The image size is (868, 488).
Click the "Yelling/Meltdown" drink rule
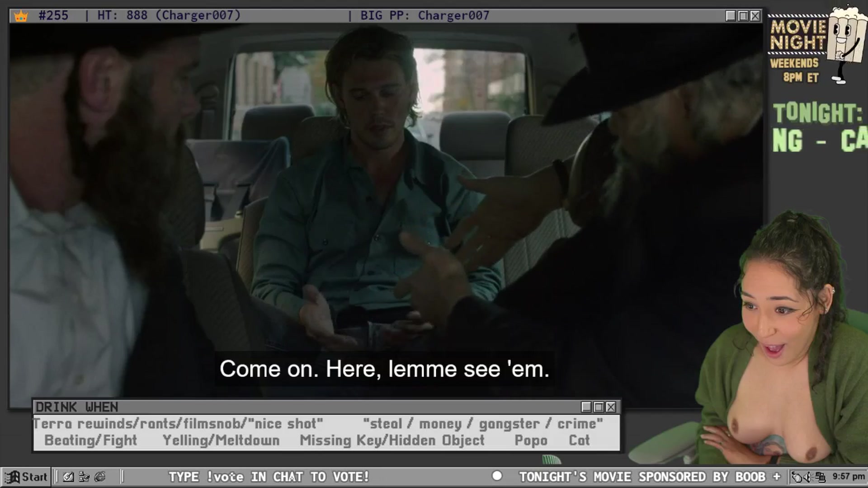click(x=221, y=441)
